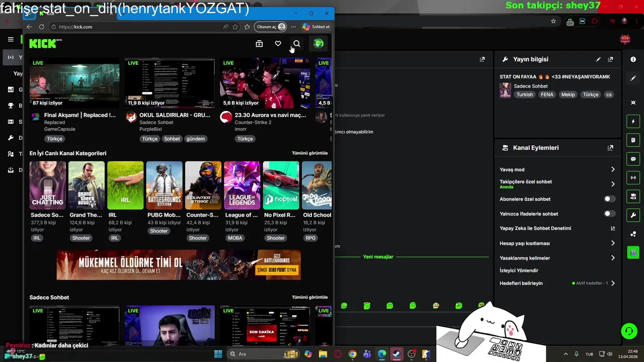Open the Just Chatting category card
This screenshot has height=362, width=644.
point(47,185)
